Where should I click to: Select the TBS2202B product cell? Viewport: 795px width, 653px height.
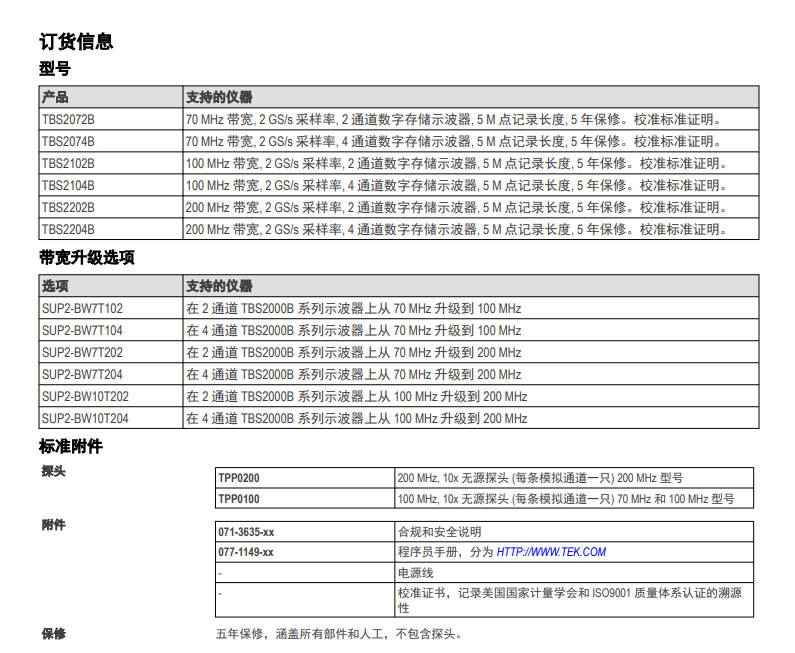(111, 207)
